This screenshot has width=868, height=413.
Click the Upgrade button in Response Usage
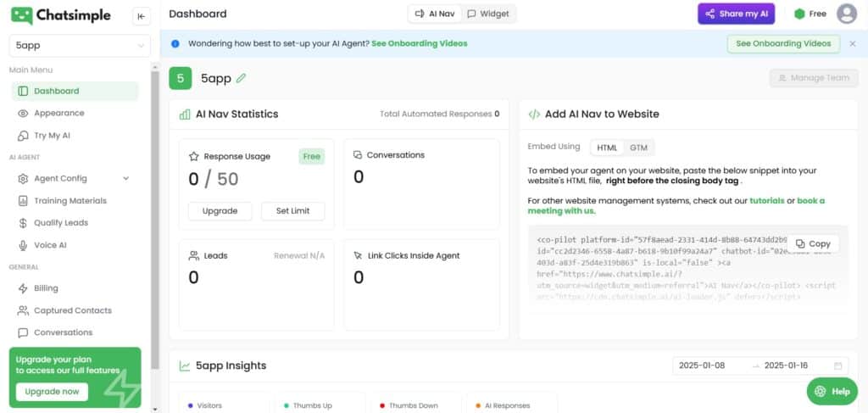coord(220,211)
